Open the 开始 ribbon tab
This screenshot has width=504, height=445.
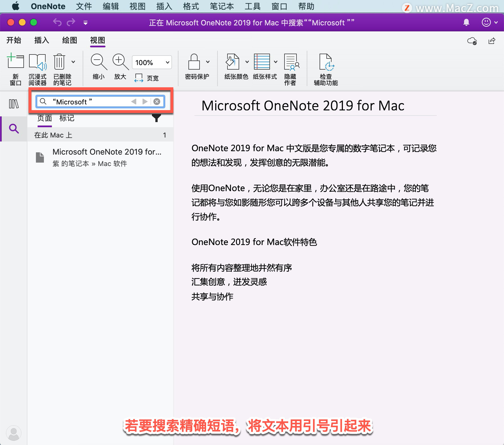point(14,40)
